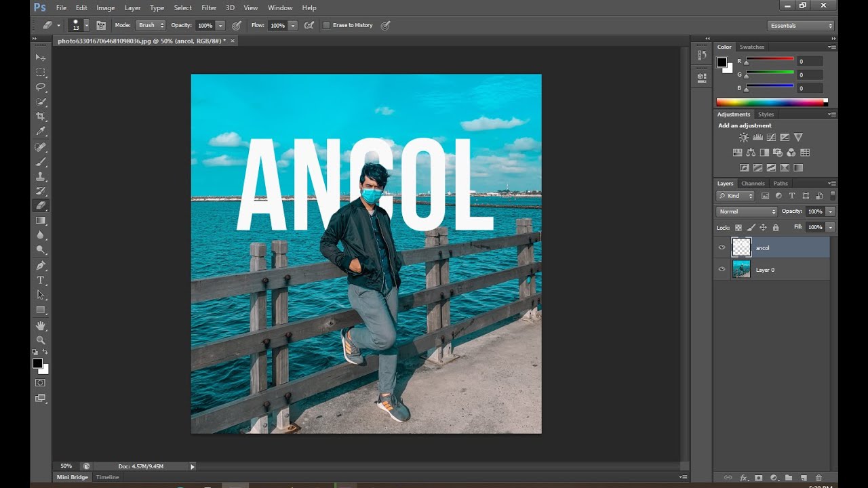Select the Horizontal Type tool
This screenshot has width=868, height=488.
pyautogui.click(x=41, y=281)
